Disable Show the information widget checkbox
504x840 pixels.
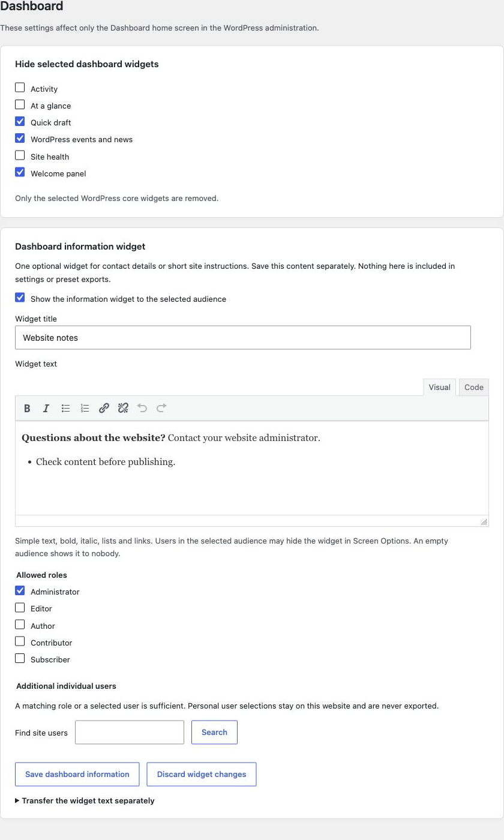(20, 298)
